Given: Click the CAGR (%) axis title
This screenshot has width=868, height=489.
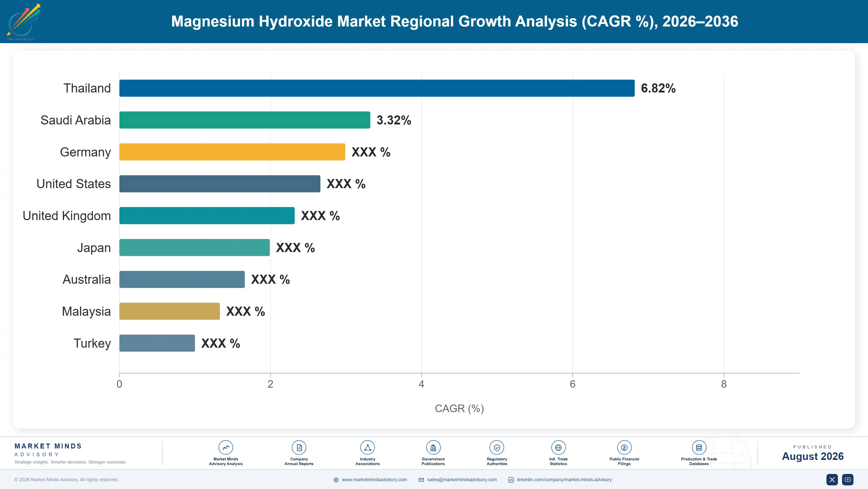Looking at the screenshot, I should [459, 408].
